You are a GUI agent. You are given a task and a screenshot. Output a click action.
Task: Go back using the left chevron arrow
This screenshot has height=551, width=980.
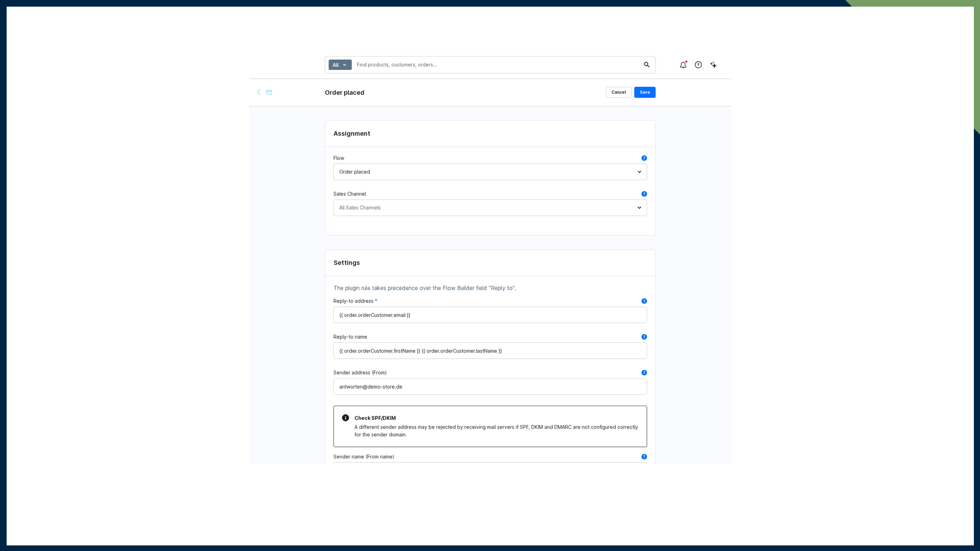(x=259, y=92)
